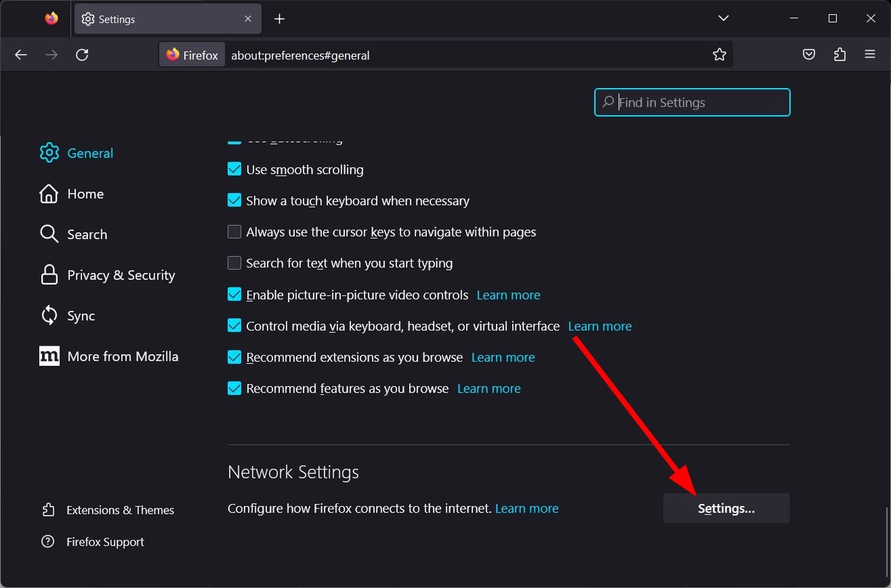Screen dimensions: 891x588
Task: Uncheck Use smooth scrolling
Action: (x=234, y=169)
